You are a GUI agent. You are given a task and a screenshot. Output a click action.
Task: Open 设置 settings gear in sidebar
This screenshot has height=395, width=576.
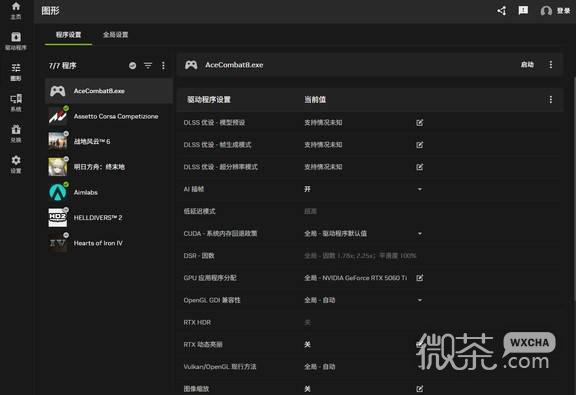(x=16, y=164)
